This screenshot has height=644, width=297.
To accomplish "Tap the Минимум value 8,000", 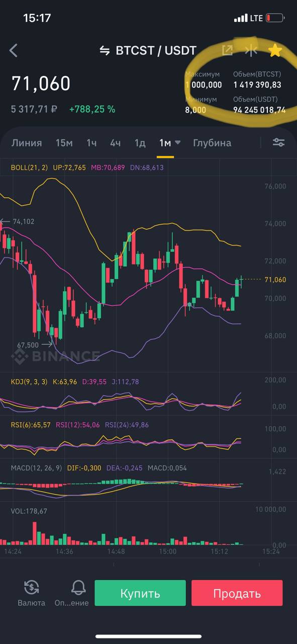I will (x=195, y=110).
